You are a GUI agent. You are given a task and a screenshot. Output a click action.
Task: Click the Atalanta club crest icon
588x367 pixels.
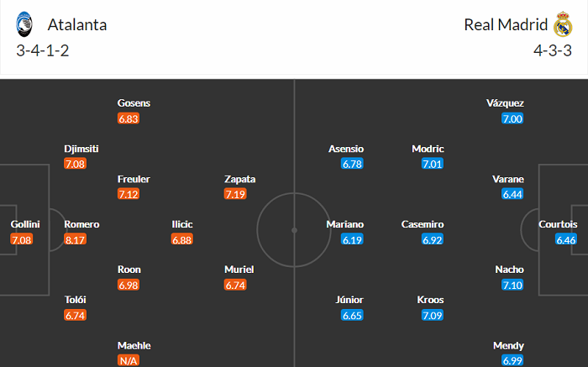click(24, 24)
